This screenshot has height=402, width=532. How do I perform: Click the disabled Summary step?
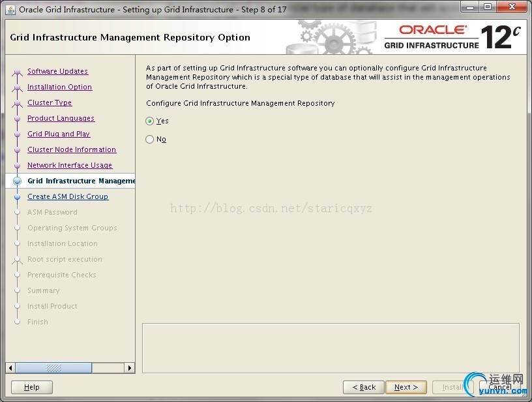click(x=44, y=290)
